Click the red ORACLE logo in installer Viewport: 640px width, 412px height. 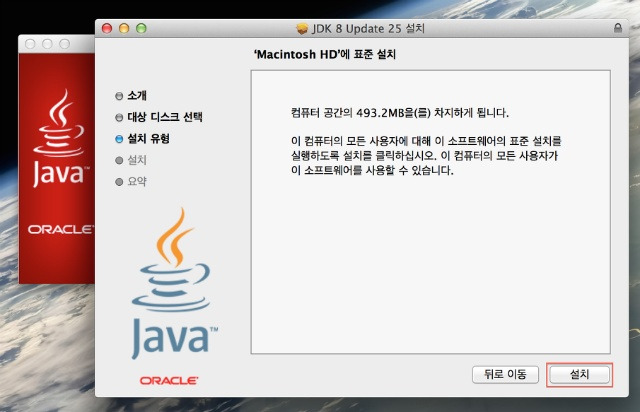point(169,381)
